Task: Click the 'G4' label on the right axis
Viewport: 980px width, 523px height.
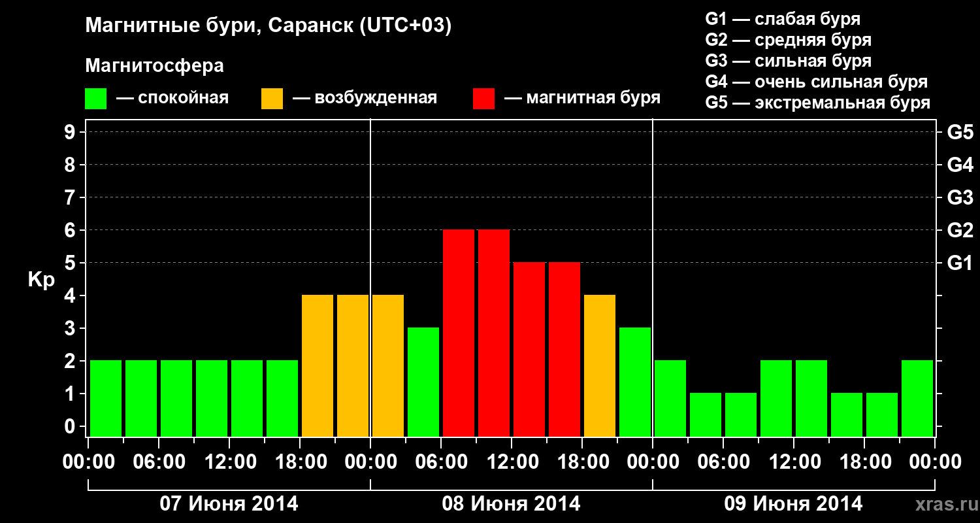Action: (x=960, y=165)
